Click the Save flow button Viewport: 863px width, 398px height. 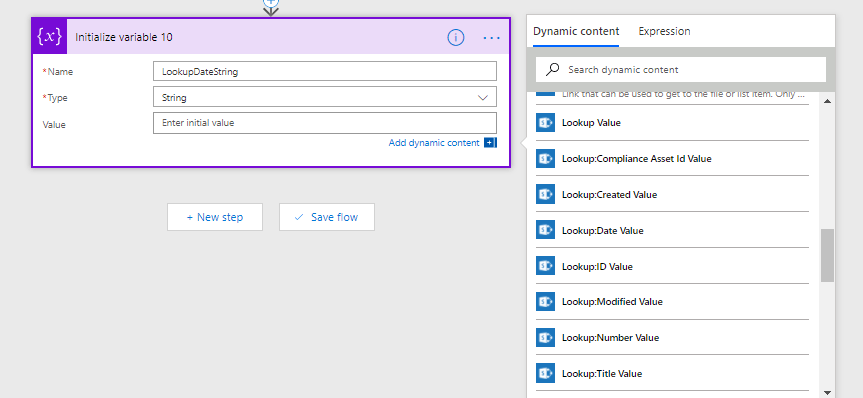(x=326, y=217)
